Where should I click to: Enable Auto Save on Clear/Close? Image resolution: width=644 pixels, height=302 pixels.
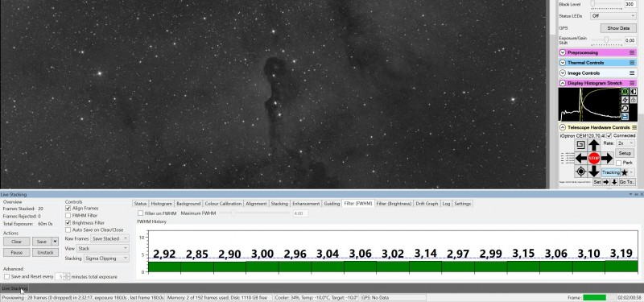(x=68, y=230)
